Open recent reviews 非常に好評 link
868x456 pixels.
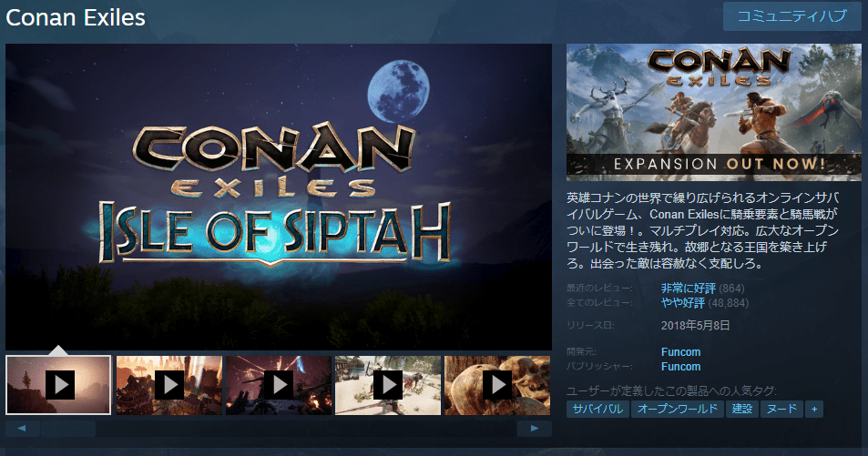point(688,289)
